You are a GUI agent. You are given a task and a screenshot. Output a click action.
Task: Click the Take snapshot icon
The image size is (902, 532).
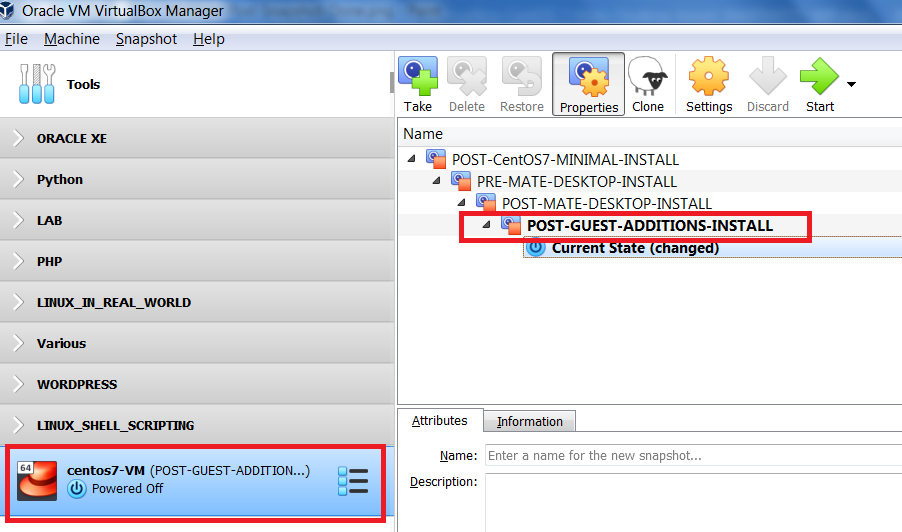(x=418, y=76)
